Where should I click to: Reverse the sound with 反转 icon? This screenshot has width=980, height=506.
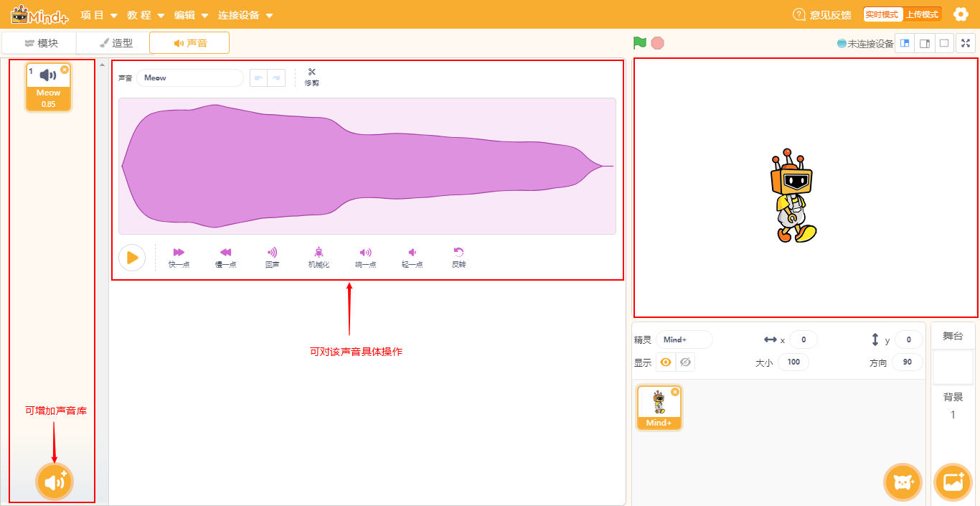point(458,253)
